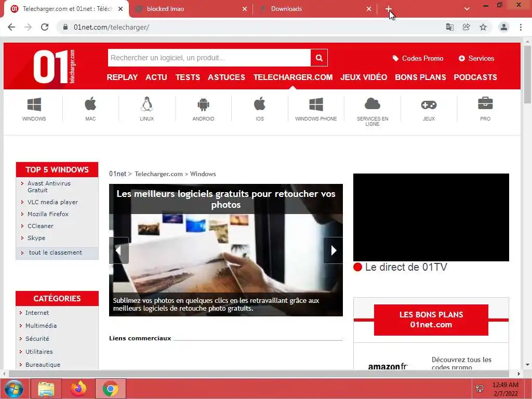532x399 pixels.
Task: Show the previous carousel slide
Action: point(119,250)
